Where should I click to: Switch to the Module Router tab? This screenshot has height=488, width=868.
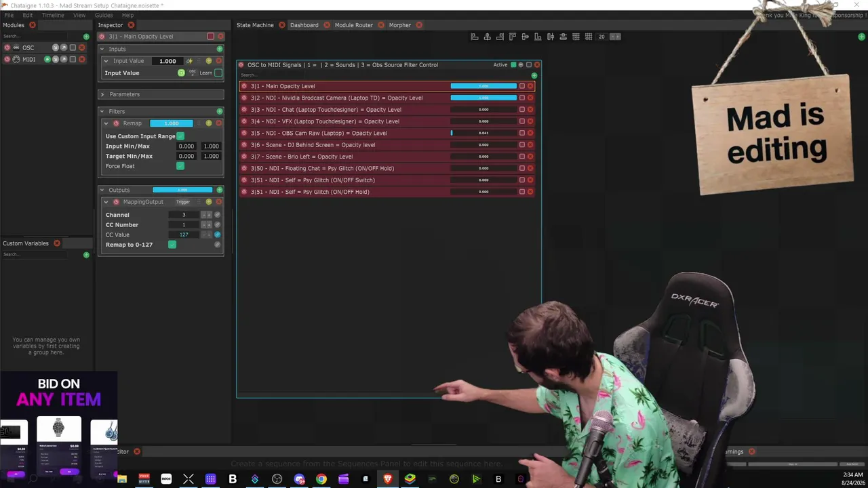353,25
